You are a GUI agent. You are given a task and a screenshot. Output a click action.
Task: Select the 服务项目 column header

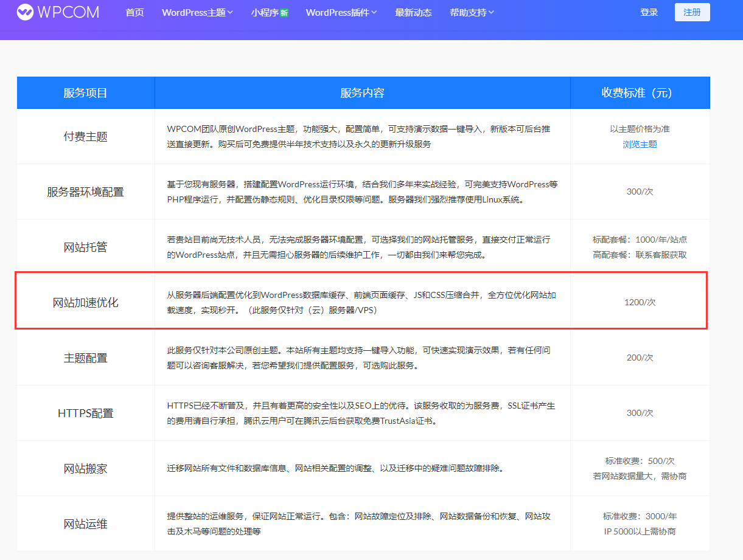tap(86, 92)
